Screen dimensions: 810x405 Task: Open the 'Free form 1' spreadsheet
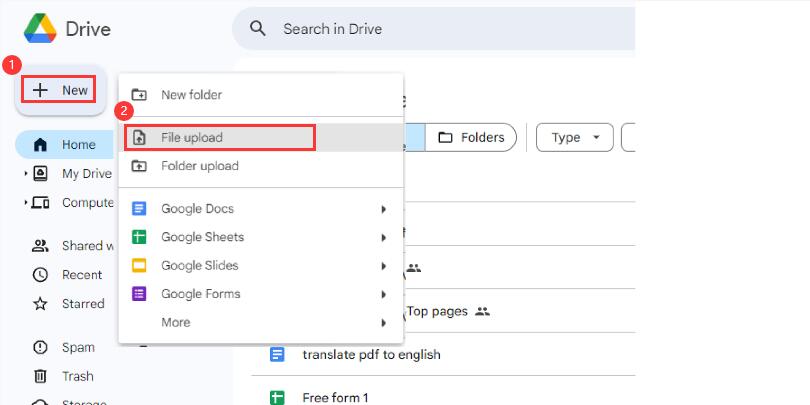(335, 398)
